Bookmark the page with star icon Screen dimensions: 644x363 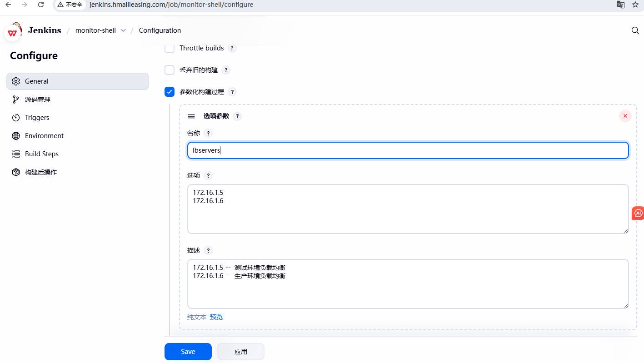[x=635, y=5]
